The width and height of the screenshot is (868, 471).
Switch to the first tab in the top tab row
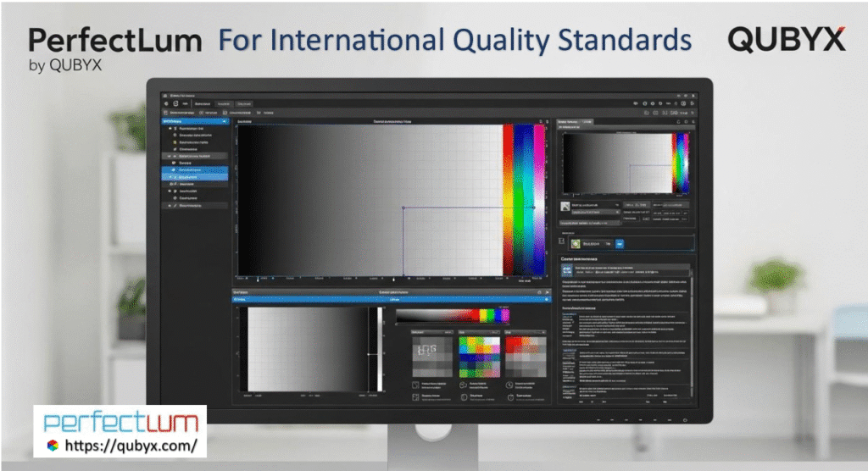pyautogui.click(x=202, y=103)
